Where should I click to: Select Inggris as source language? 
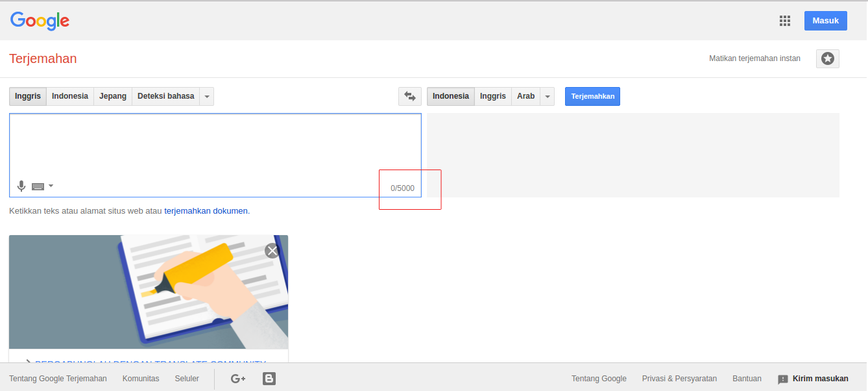pyautogui.click(x=28, y=96)
